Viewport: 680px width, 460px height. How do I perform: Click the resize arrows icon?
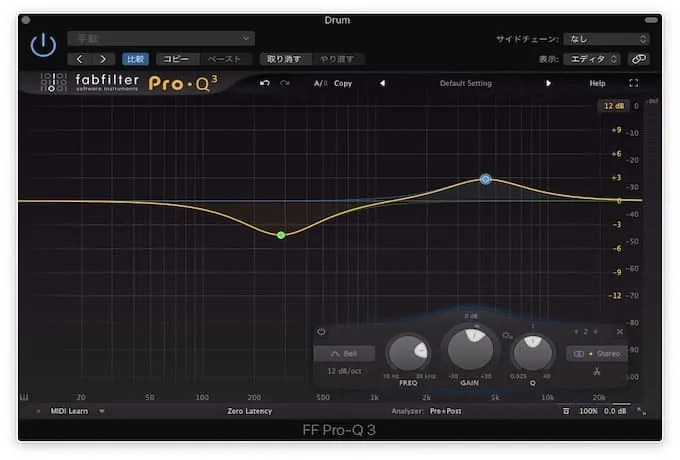tap(641, 411)
